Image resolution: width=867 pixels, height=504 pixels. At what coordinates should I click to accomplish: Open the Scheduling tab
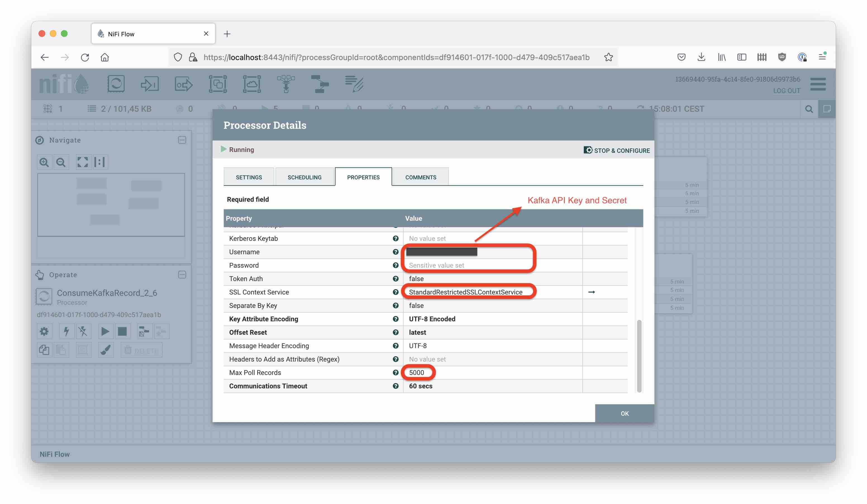click(304, 177)
